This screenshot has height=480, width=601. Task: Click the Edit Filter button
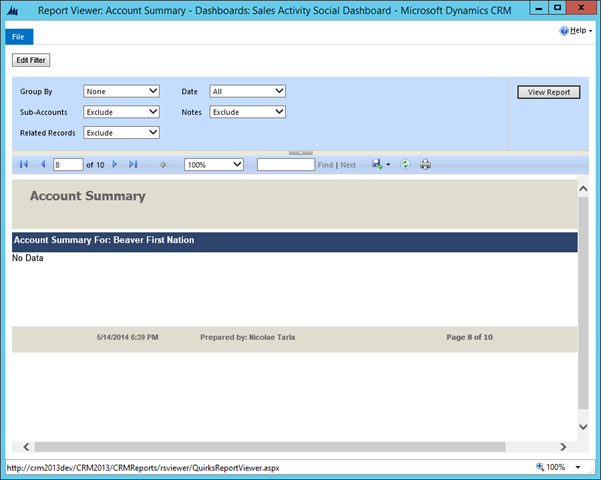pos(31,60)
